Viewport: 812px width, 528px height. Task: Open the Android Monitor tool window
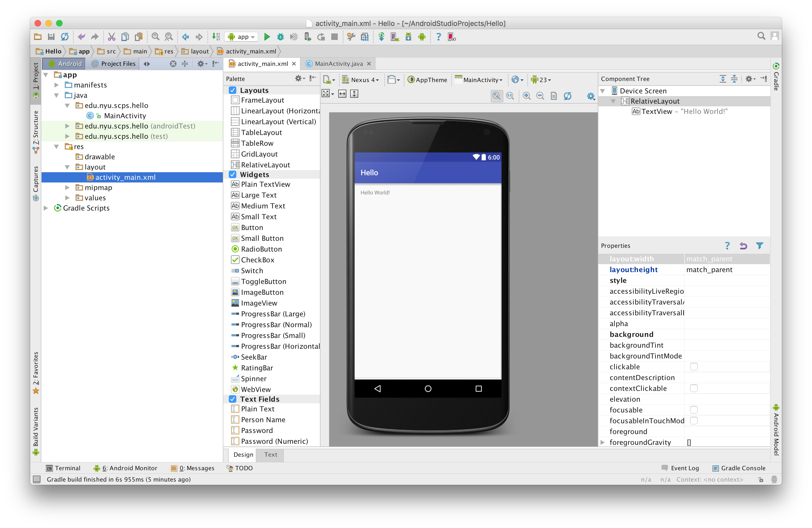[x=125, y=468]
